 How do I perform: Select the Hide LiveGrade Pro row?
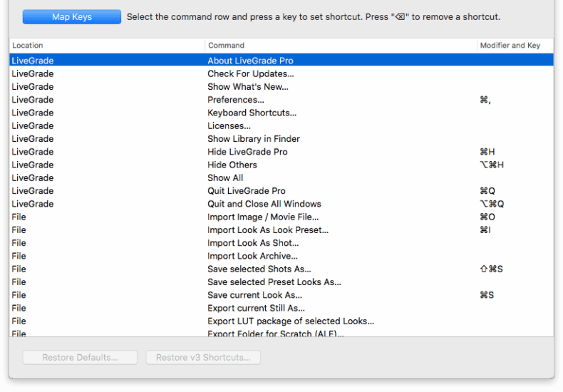click(247, 152)
